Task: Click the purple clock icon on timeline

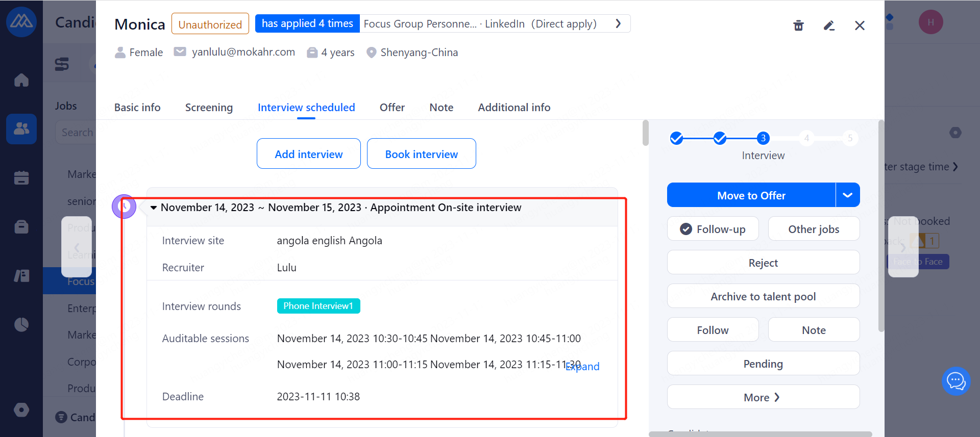Action: (124, 207)
